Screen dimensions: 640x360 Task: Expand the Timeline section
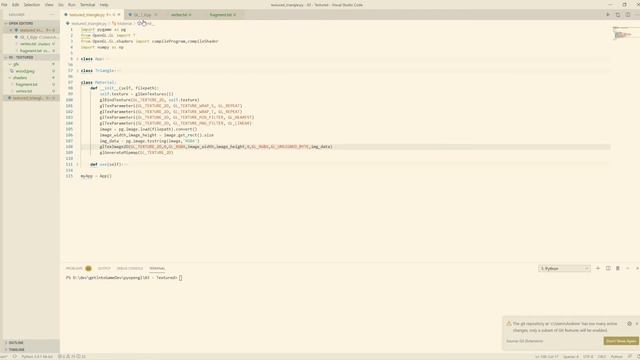pyautogui.click(x=31, y=350)
